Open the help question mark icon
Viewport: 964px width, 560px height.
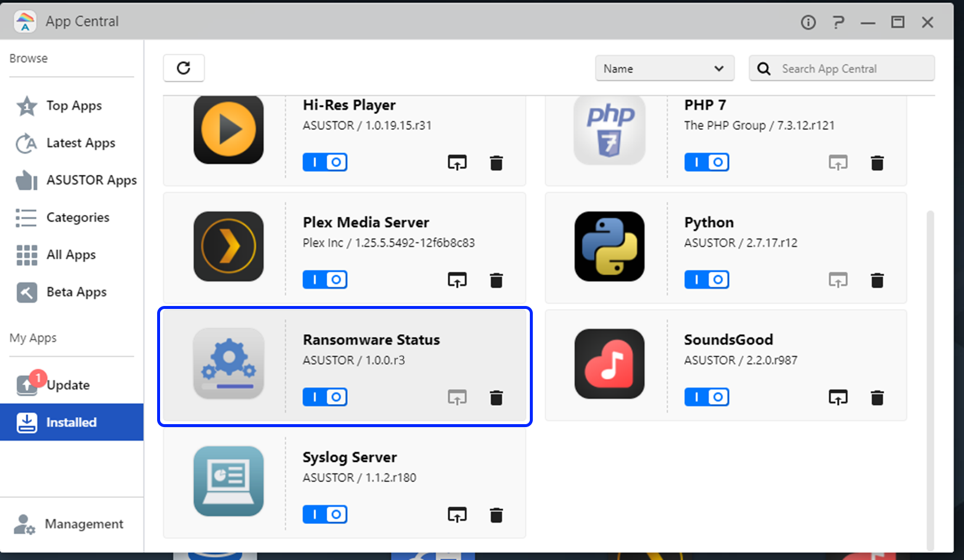click(838, 22)
